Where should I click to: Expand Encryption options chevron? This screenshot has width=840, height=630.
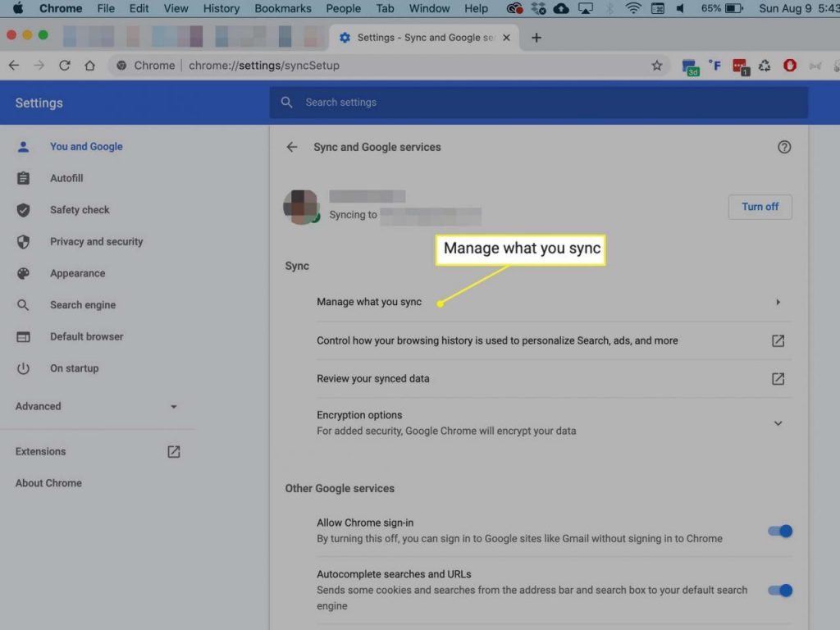pyautogui.click(x=778, y=423)
